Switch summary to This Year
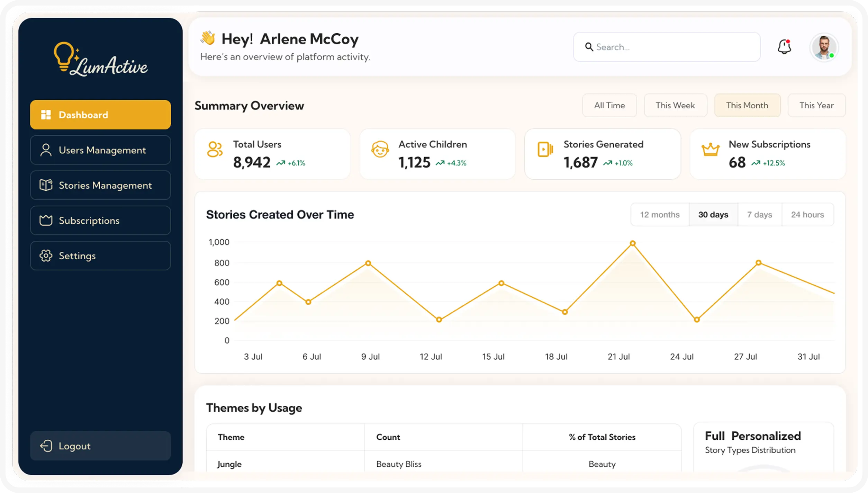 coord(816,105)
